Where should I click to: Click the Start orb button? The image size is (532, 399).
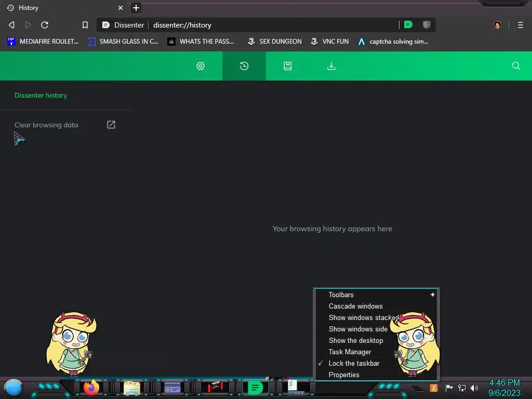14,388
